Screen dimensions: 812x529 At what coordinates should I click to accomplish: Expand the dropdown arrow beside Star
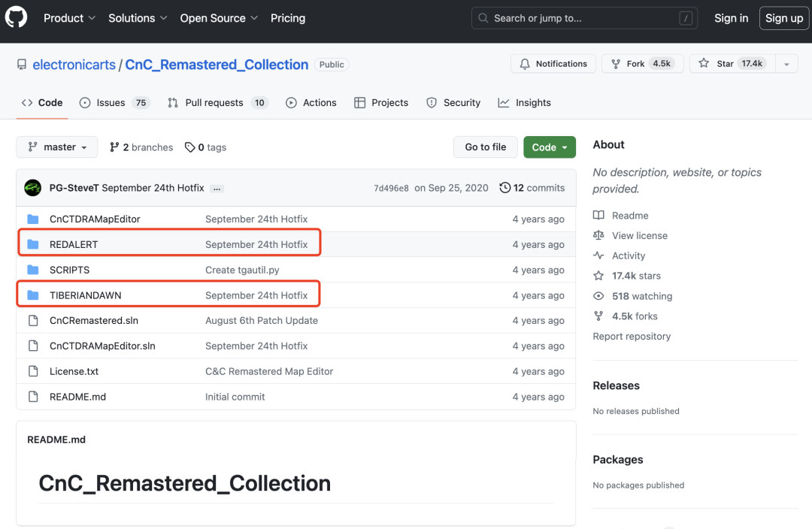point(786,64)
